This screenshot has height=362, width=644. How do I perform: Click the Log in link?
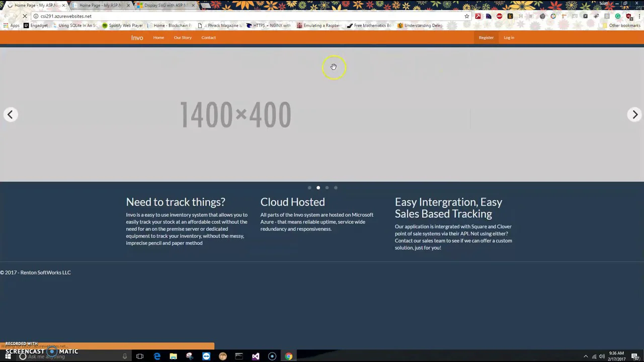pos(509,38)
